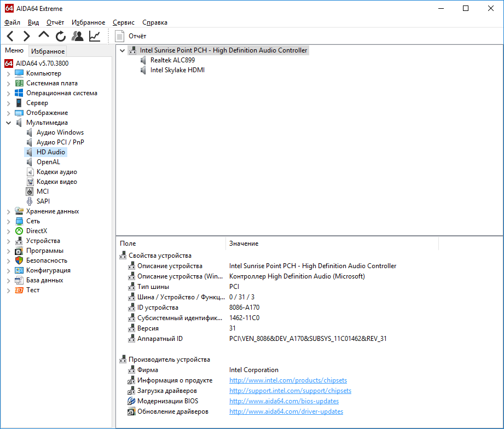Select the Мультимедиа speaker icon

[19, 123]
